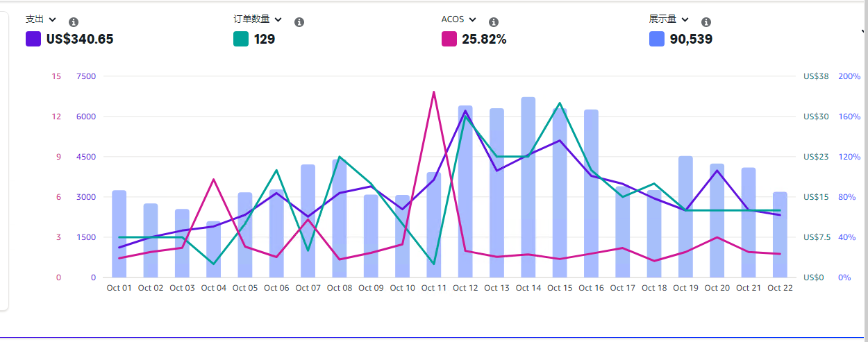Select the teal orders peak at Oct 15
The width and height of the screenshot is (868, 342).
point(560,103)
